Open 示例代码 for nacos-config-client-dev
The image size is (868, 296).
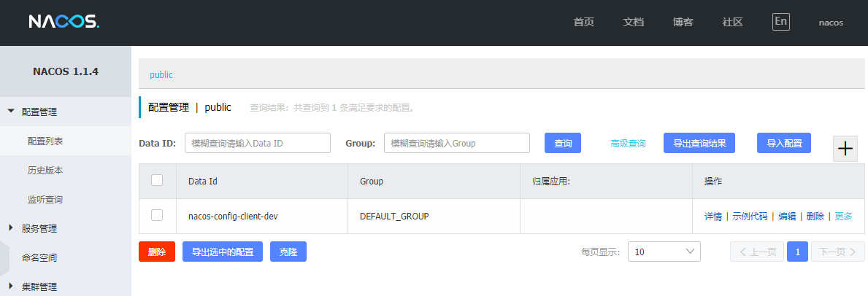point(750,217)
